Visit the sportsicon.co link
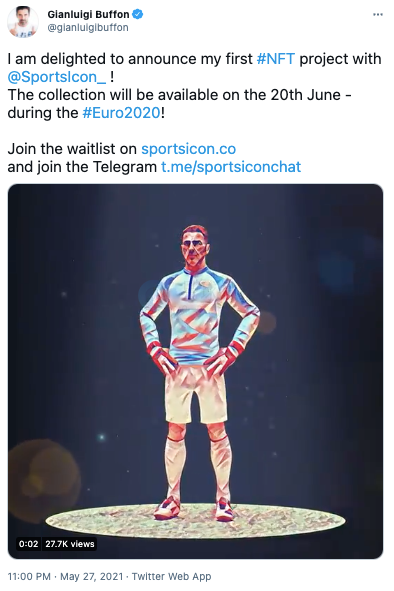Viewport: 394px width, 591px height. pos(189,149)
